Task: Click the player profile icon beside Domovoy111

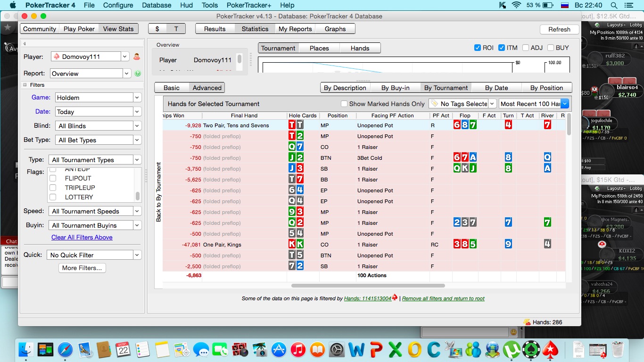Action: [137, 57]
